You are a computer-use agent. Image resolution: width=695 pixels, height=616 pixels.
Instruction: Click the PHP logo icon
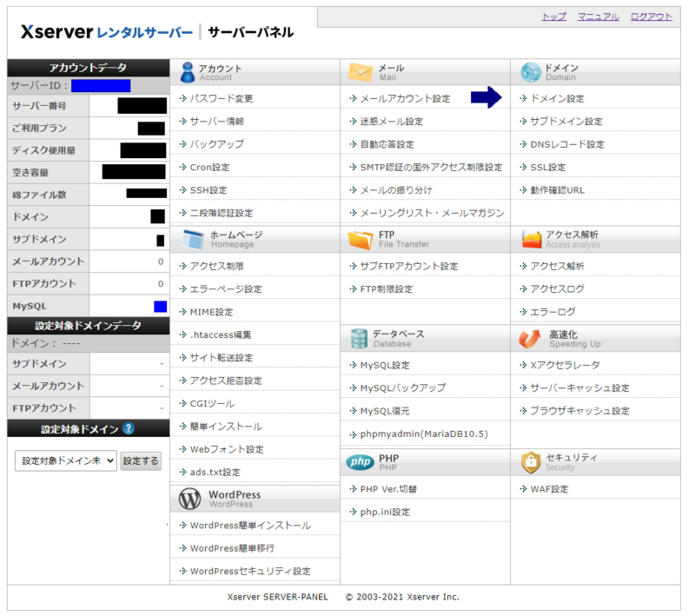361,462
